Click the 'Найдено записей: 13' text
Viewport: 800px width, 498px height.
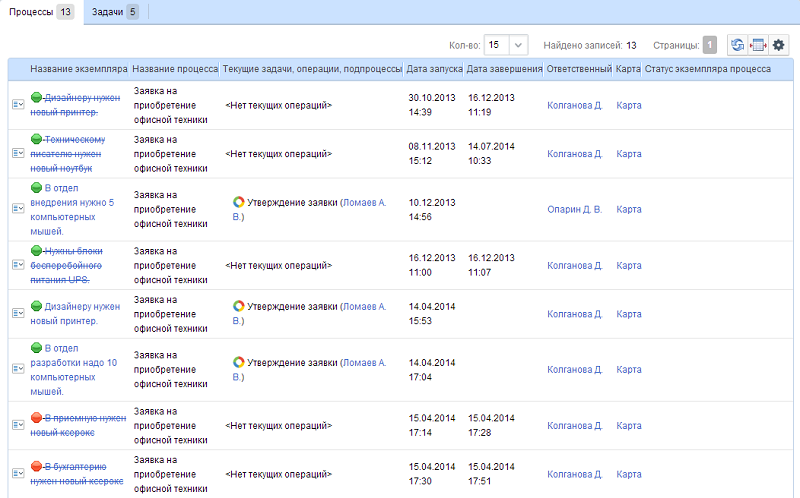(x=590, y=45)
